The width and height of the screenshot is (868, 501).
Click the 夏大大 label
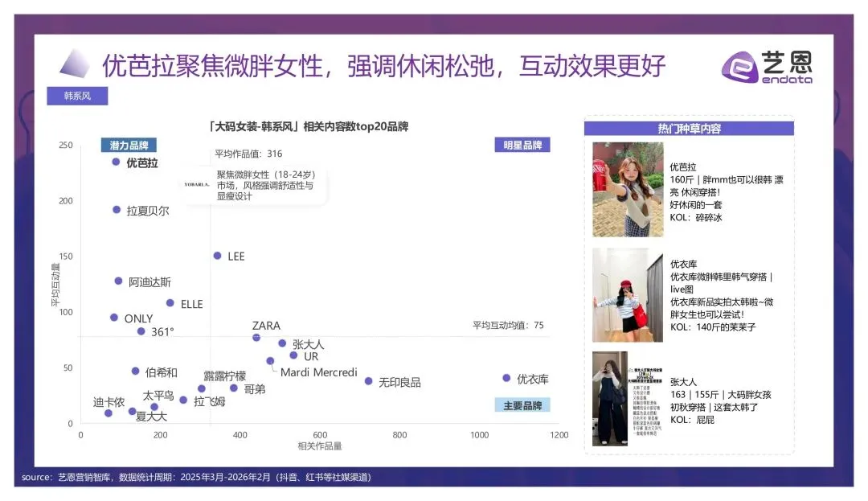(x=151, y=417)
